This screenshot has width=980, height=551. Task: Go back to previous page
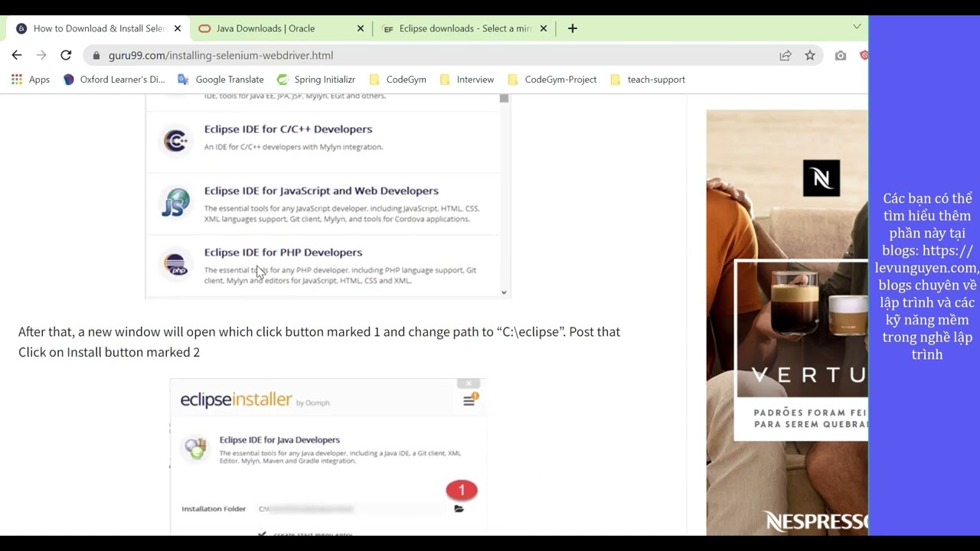click(17, 55)
